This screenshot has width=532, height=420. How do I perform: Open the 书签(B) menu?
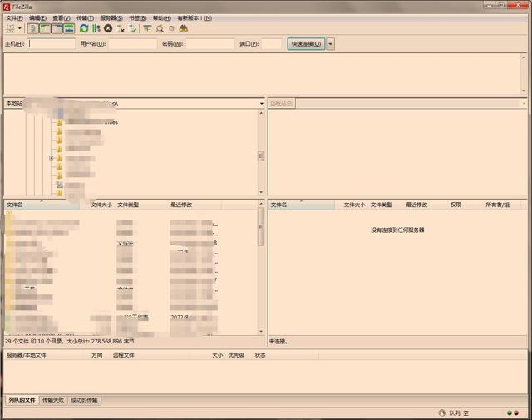(x=138, y=18)
